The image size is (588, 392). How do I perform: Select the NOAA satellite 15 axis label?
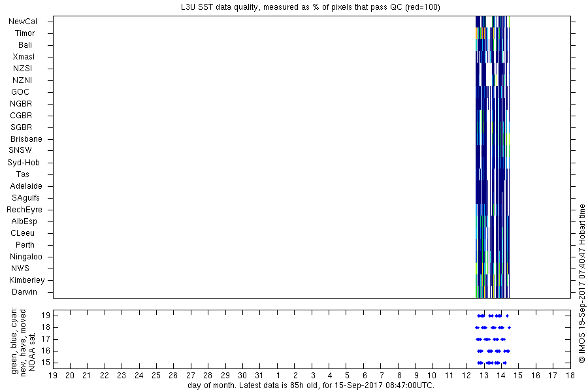pyautogui.click(x=46, y=363)
